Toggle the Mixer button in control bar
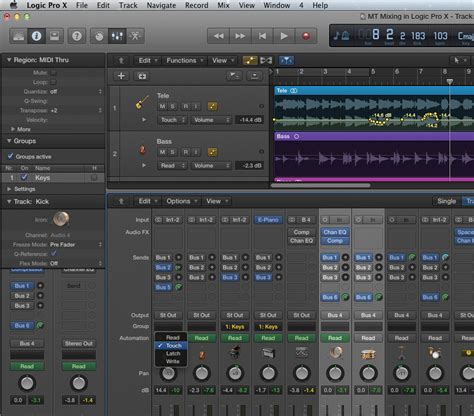 click(117, 36)
